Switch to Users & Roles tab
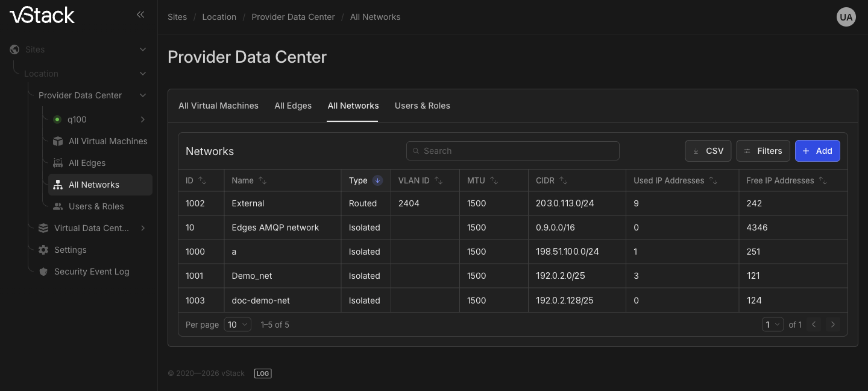 pos(423,106)
